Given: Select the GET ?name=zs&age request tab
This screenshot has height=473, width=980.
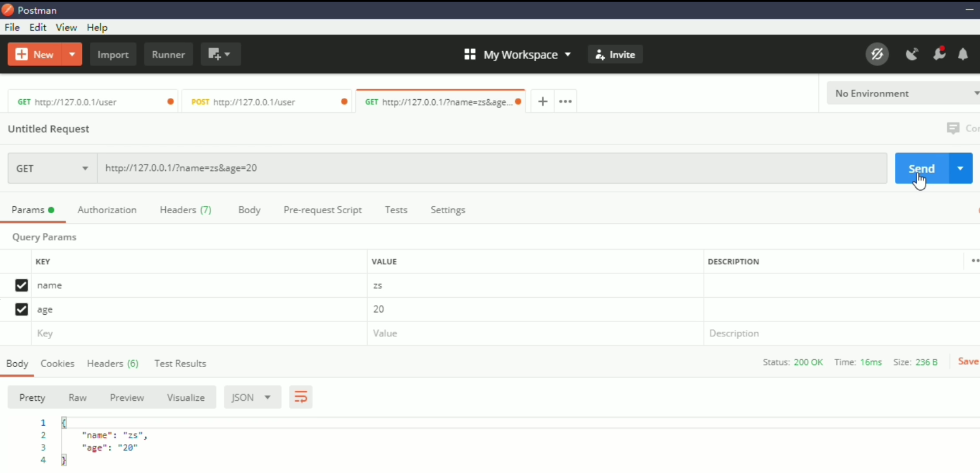Looking at the screenshot, I should (441, 102).
